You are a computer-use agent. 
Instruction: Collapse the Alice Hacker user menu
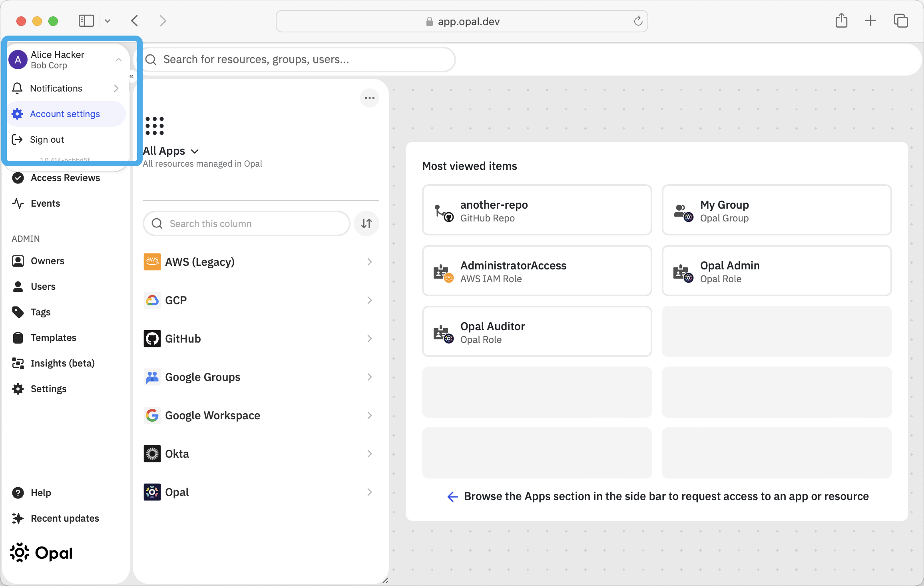click(x=119, y=60)
